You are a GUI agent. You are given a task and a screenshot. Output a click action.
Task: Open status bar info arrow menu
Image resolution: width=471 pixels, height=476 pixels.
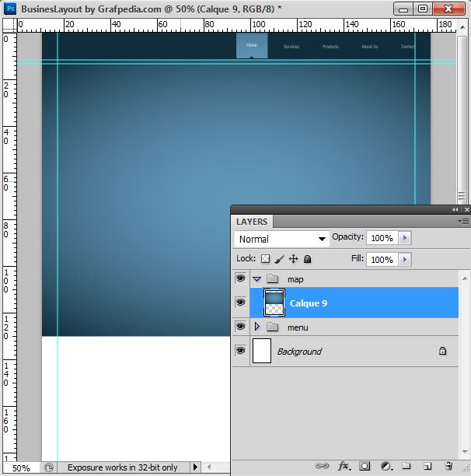(195, 467)
